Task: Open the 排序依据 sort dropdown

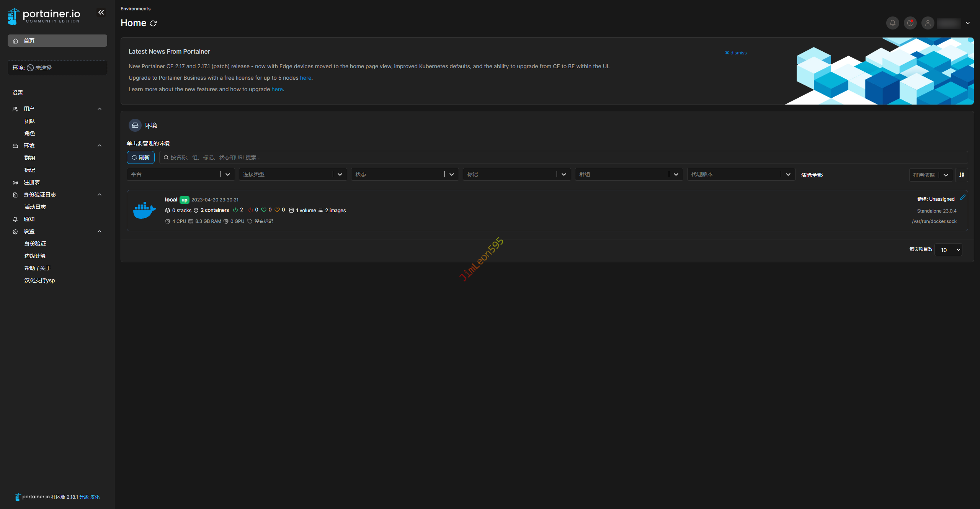Action: point(930,175)
